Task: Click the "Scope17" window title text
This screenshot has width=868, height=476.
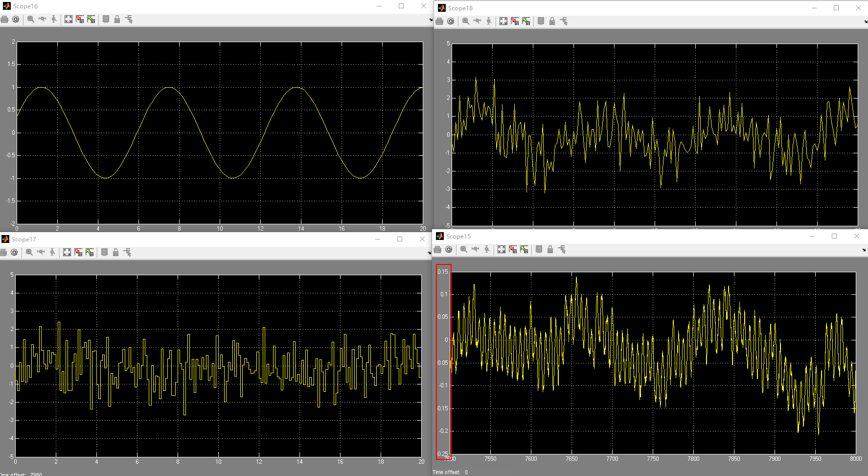Action: (24, 239)
